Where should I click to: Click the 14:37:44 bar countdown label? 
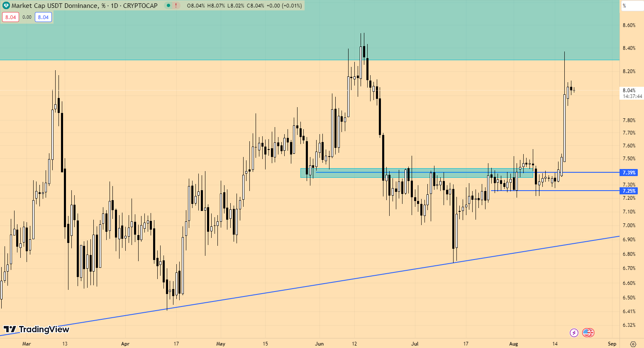[632, 96]
